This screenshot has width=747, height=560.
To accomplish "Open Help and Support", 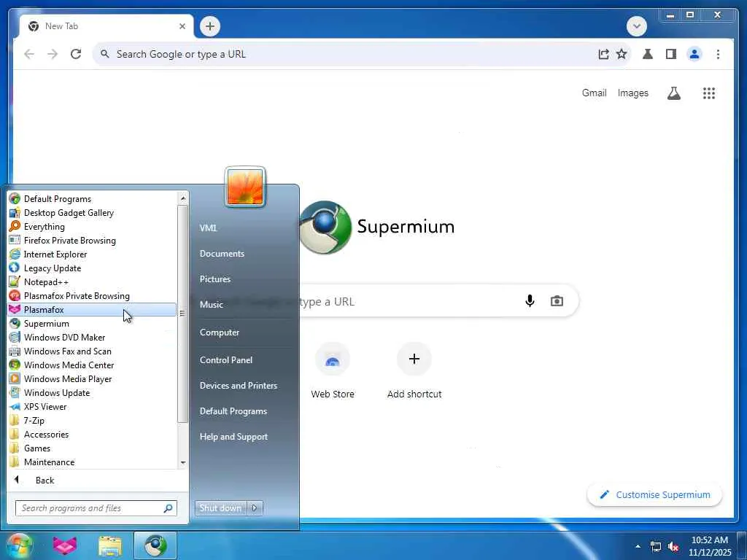I will (x=233, y=437).
